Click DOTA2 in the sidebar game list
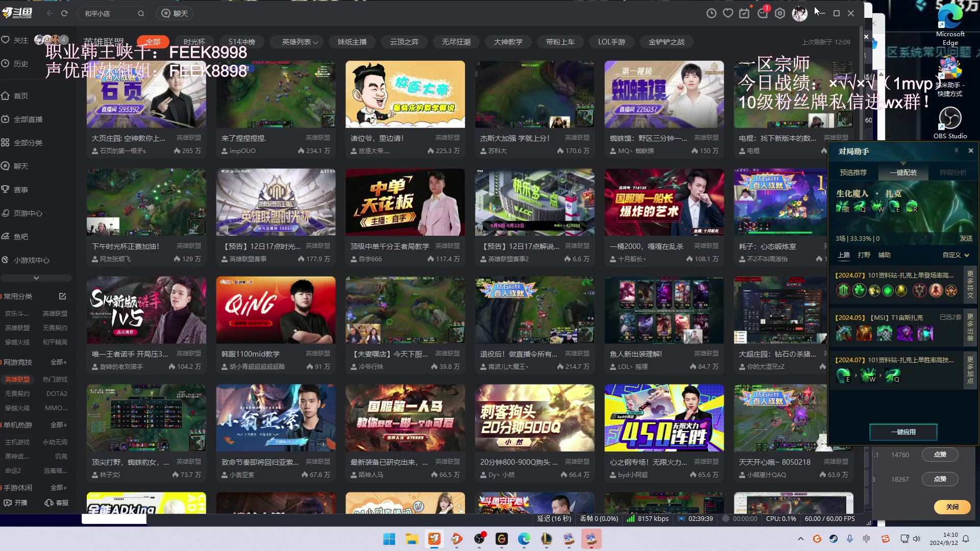This screenshot has width=980, height=551. click(x=57, y=394)
